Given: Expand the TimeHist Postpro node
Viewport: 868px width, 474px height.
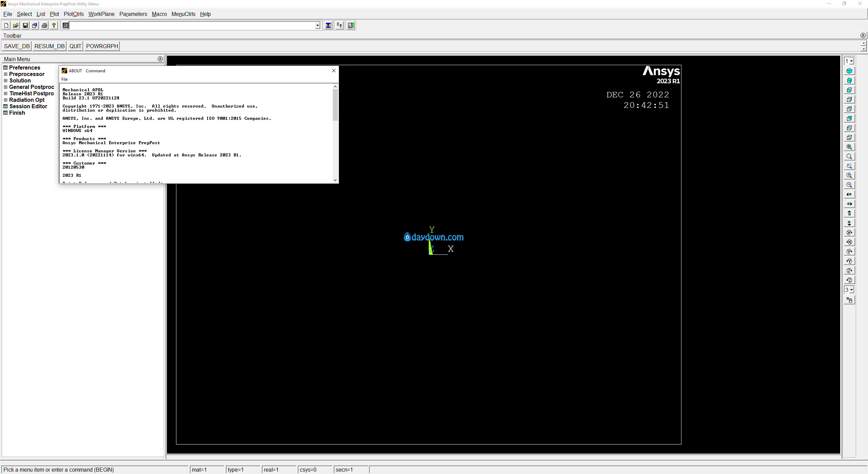Looking at the screenshot, I should click(x=5, y=93).
